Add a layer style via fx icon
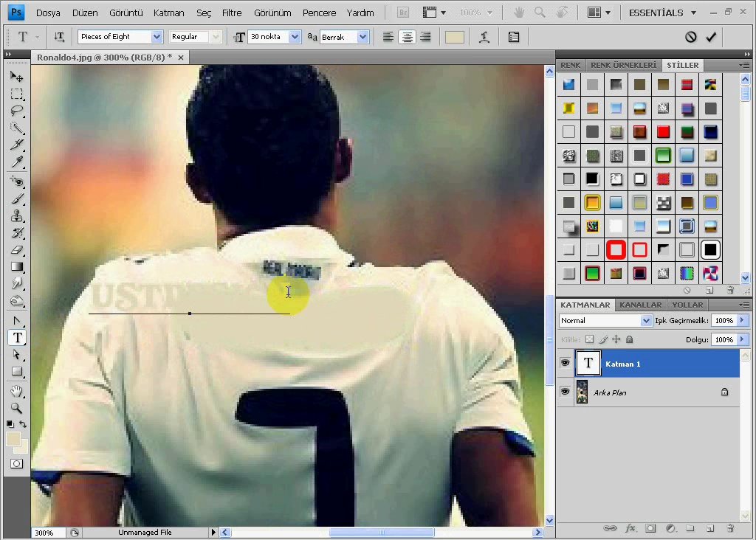Screen dimensions: 756x540 click(x=630, y=528)
